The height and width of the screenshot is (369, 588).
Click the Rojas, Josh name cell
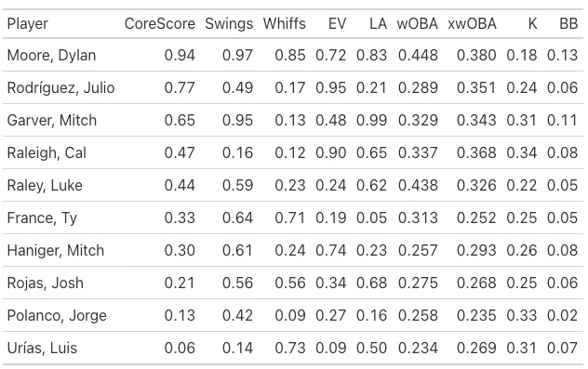[45, 283]
